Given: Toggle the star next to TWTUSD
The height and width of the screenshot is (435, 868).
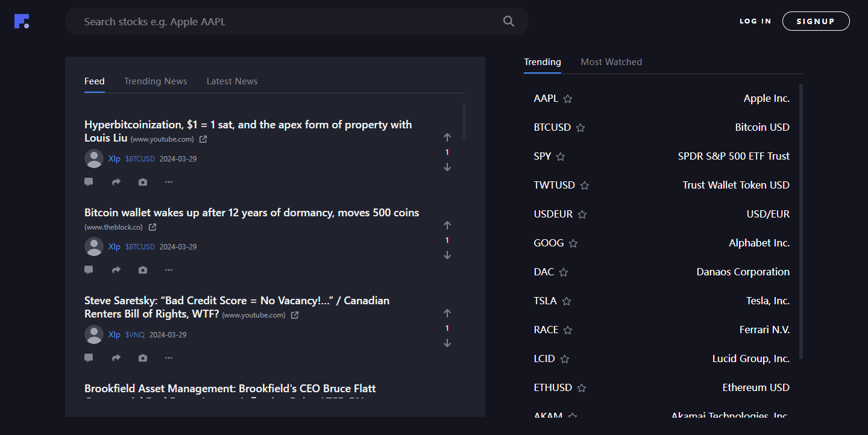Looking at the screenshot, I should (585, 186).
